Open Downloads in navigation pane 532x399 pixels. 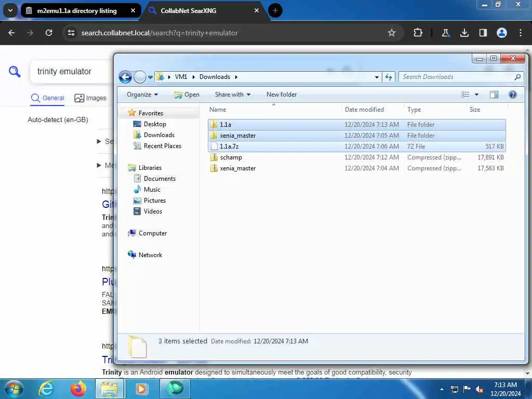[159, 135]
